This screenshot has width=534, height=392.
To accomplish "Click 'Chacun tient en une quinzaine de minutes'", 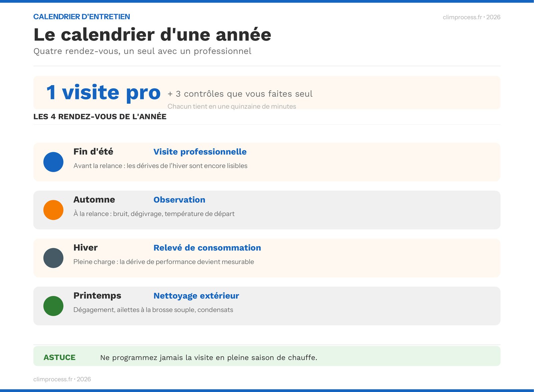I will tap(232, 106).
